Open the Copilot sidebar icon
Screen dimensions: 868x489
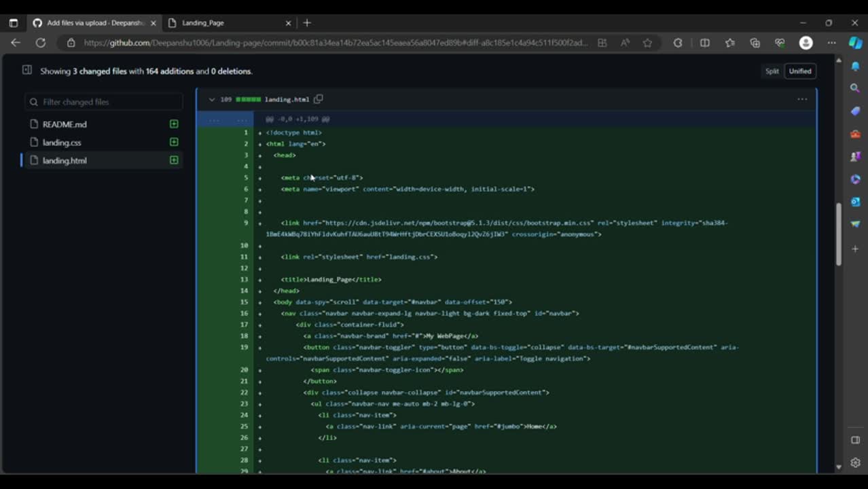855,43
